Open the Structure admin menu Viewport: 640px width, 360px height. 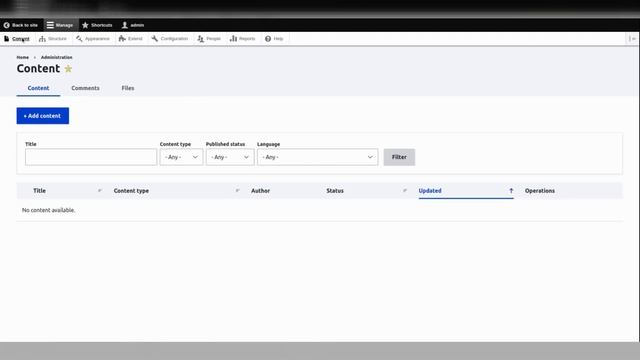pos(53,39)
